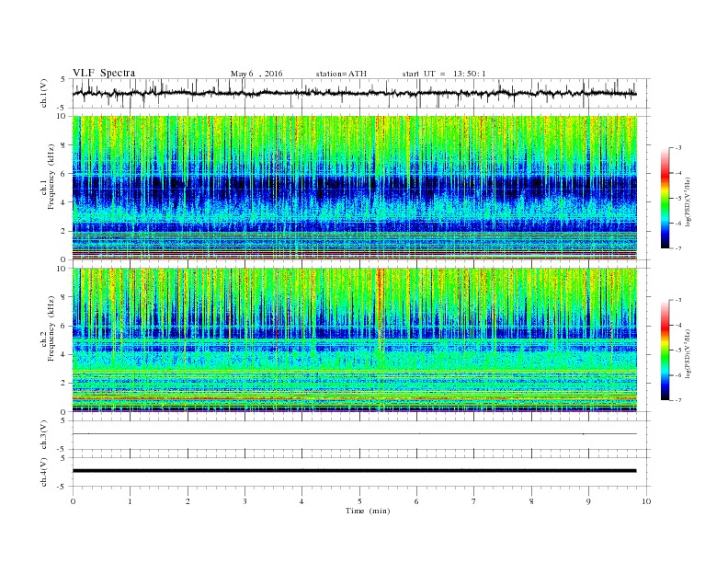
Task: Click the thick ch.4 trace line
Action: coord(354,471)
